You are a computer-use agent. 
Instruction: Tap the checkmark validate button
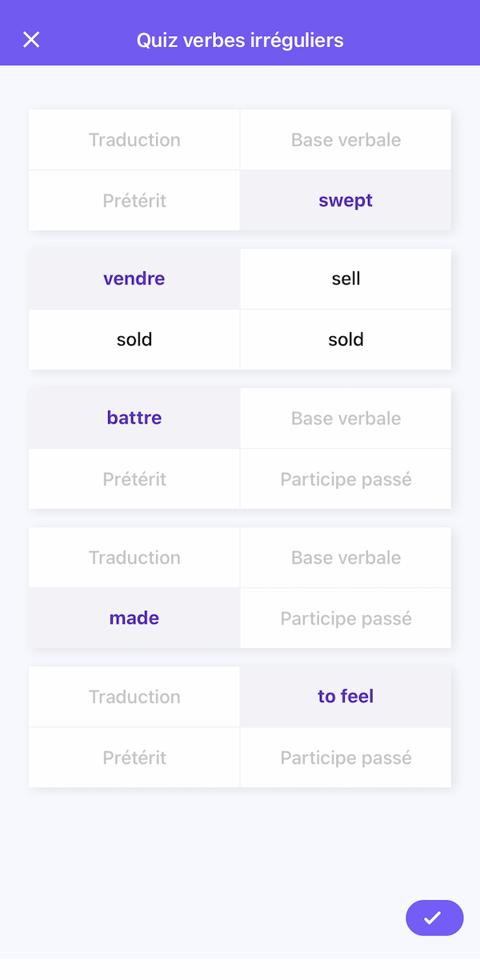[434, 918]
